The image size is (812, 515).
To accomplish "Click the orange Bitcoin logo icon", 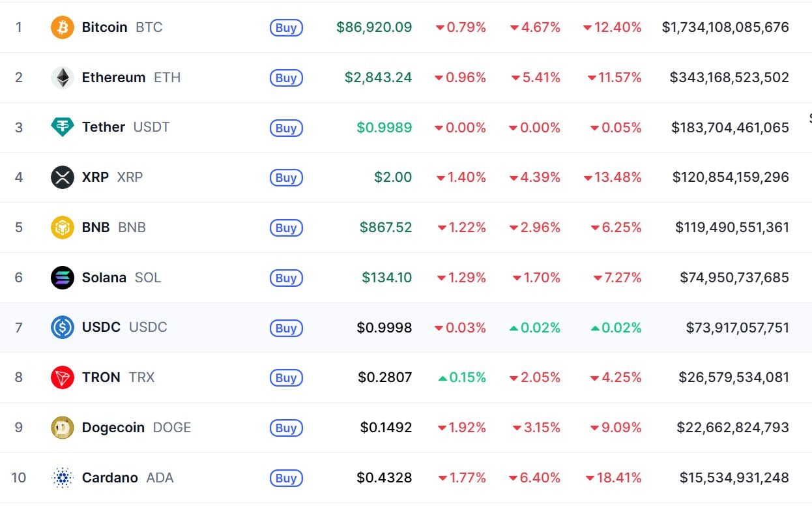I will point(63,27).
